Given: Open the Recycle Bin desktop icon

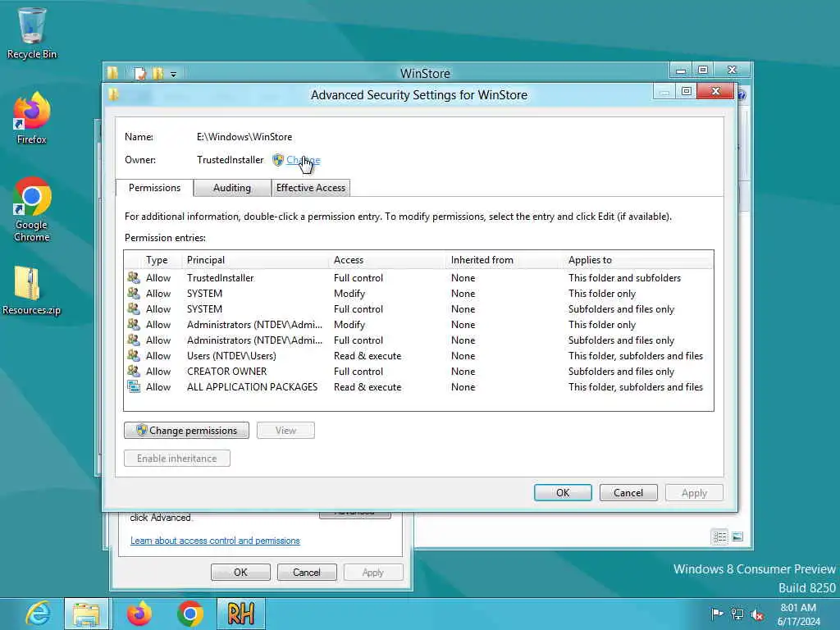Looking at the screenshot, I should 32,33.
